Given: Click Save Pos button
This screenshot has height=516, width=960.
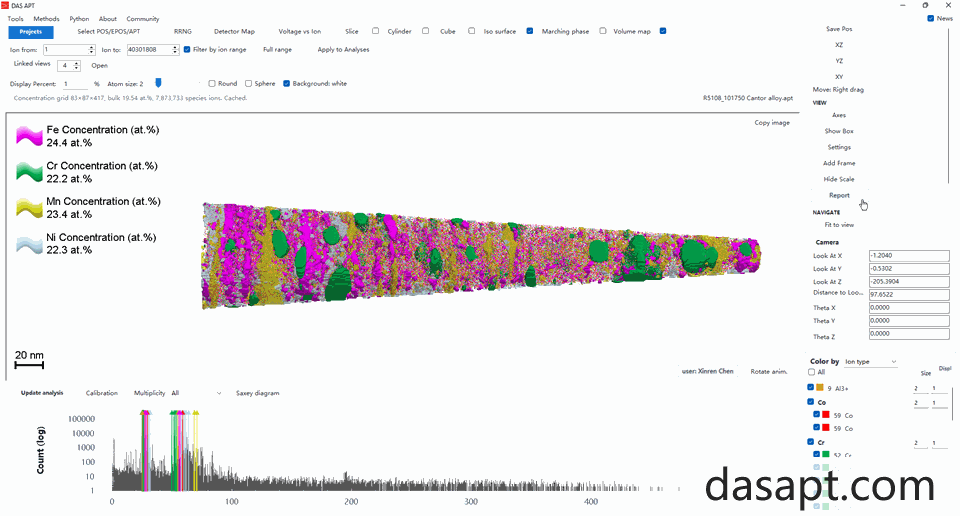Looking at the screenshot, I should pos(839,29).
